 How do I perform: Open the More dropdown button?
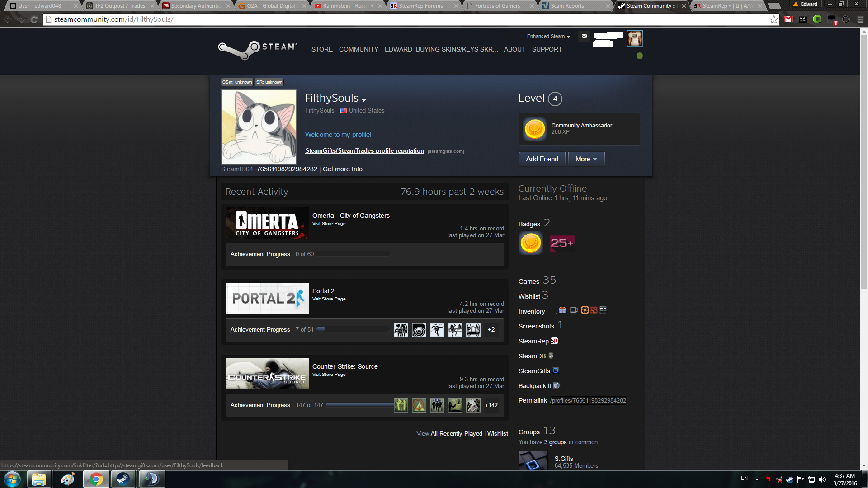[586, 159]
